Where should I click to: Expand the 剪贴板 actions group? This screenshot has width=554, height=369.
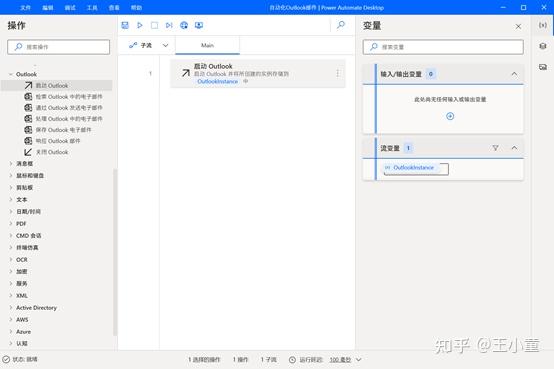(11, 188)
